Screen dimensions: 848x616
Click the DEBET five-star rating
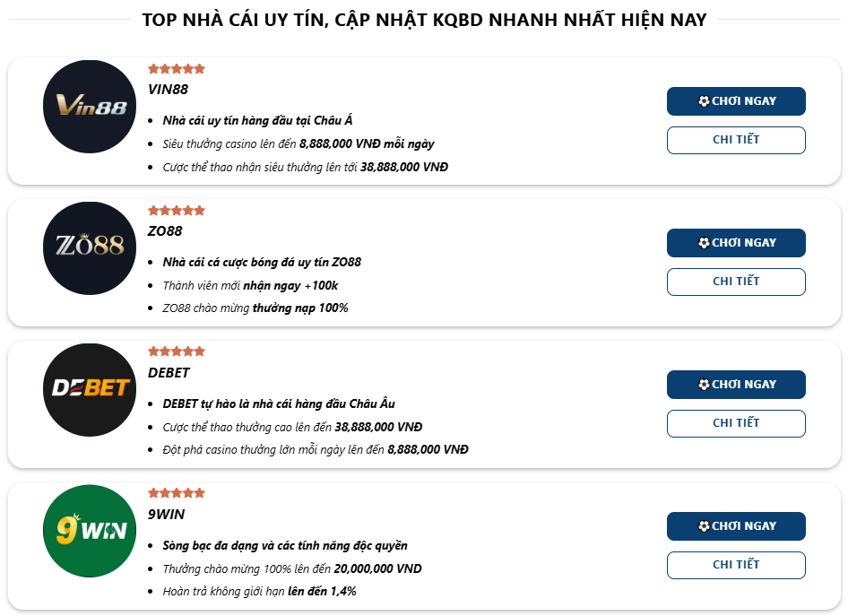[177, 352]
